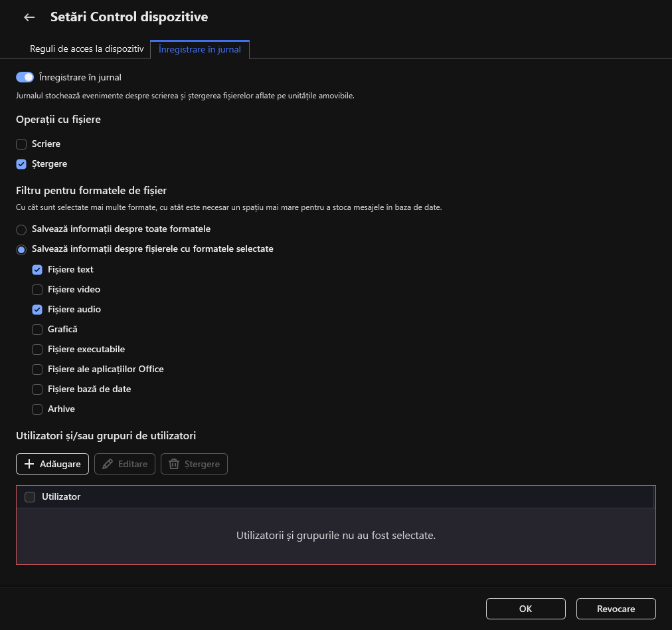Screen dimensions: 672x630
Task: Select the save selected formats radio option
Action: point(21,249)
